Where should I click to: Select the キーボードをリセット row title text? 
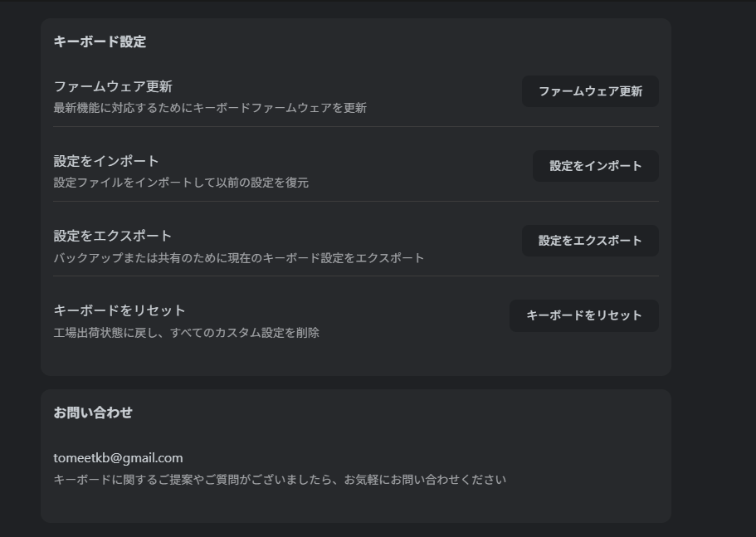click(119, 310)
